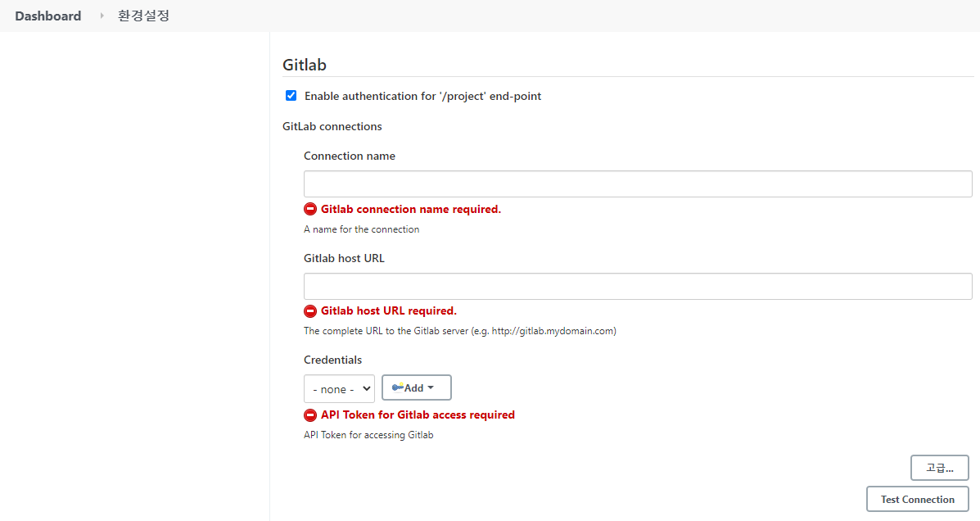Click the 'The complete URL to the Gitlab server' hint
Viewport: 980px width, 521px height.
click(x=460, y=331)
